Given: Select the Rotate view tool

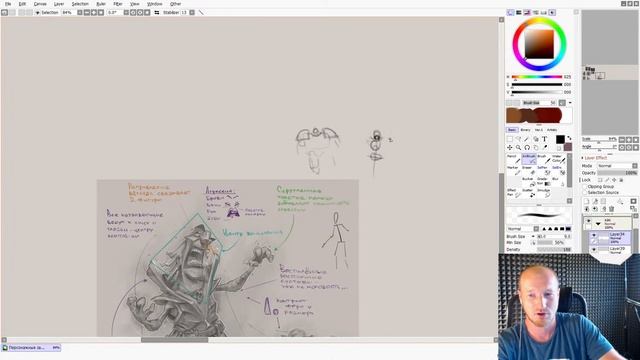Looking at the screenshot, I should [527, 147].
